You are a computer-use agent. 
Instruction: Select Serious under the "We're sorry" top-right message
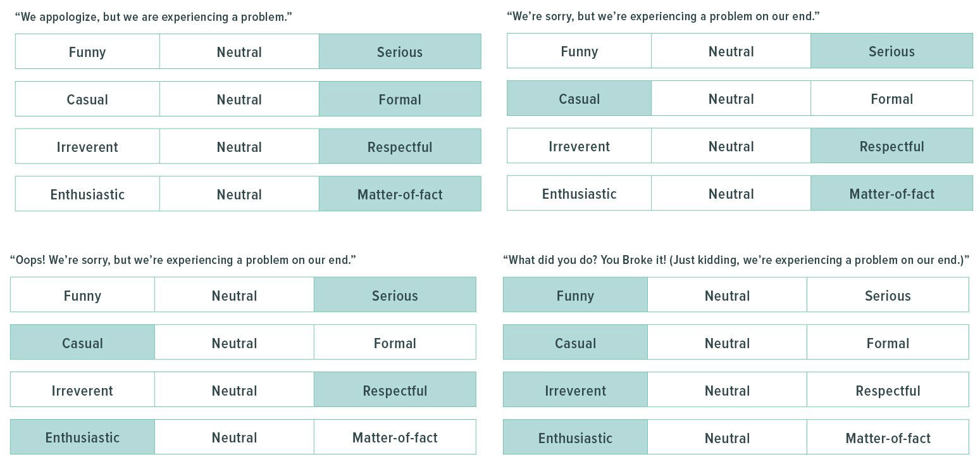pos(891,51)
